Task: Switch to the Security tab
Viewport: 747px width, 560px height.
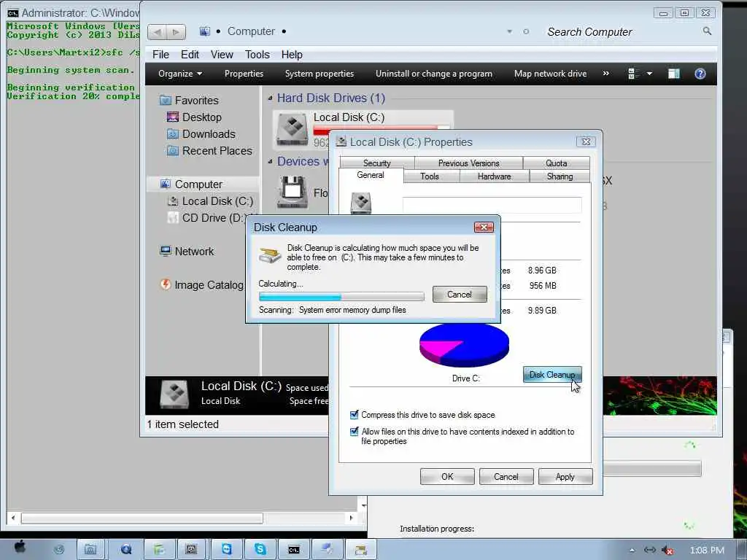Action: point(377,163)
